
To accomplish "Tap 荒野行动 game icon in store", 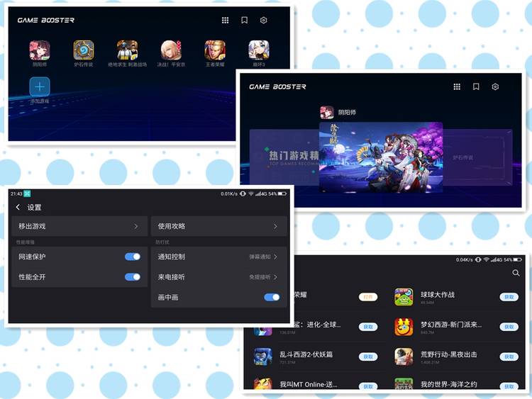I will click(404, 356).
